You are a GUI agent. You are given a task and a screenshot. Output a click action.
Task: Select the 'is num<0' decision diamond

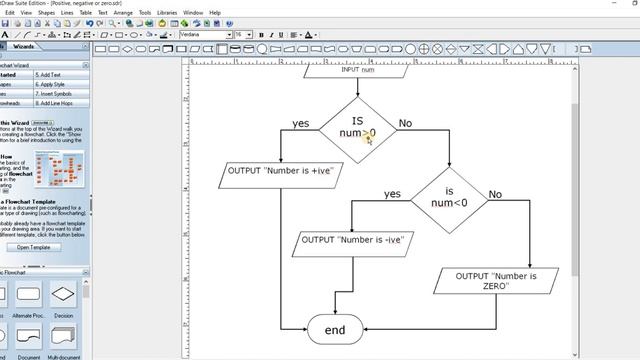tap(449, 200)
